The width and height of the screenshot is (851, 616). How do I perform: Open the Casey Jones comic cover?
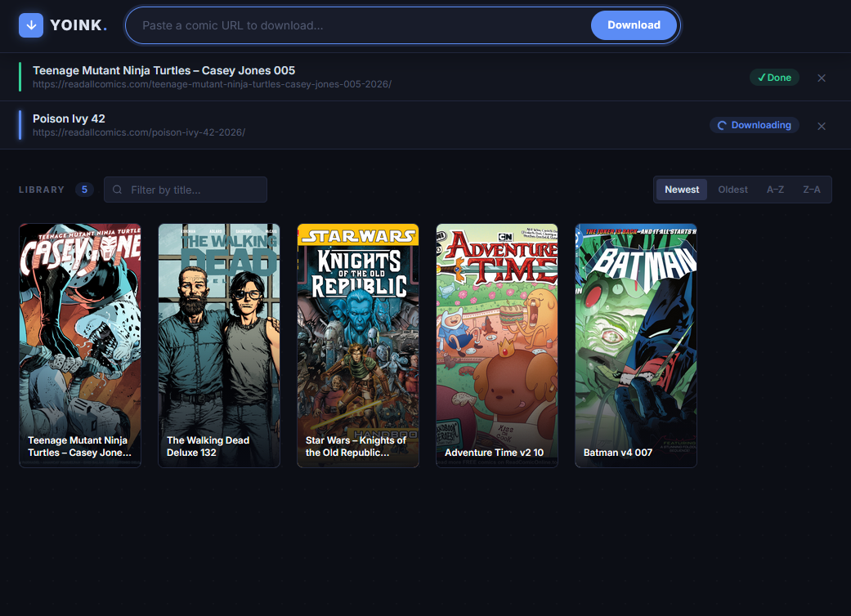[80, 345]
